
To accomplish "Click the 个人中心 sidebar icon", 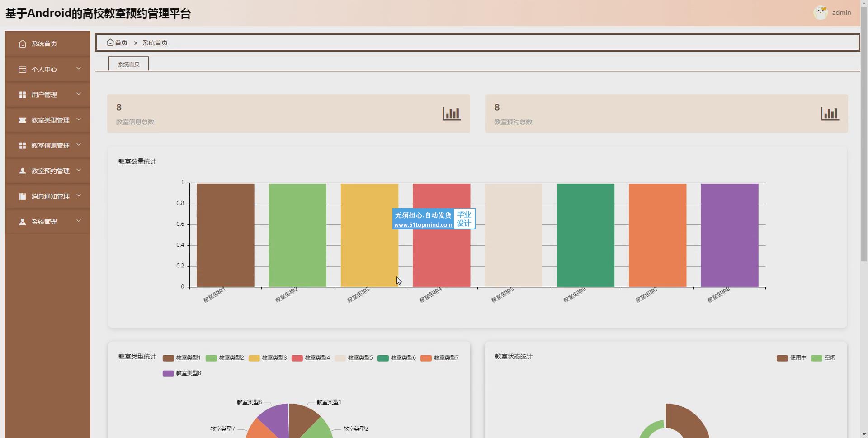I will click(x=23, y=69).
